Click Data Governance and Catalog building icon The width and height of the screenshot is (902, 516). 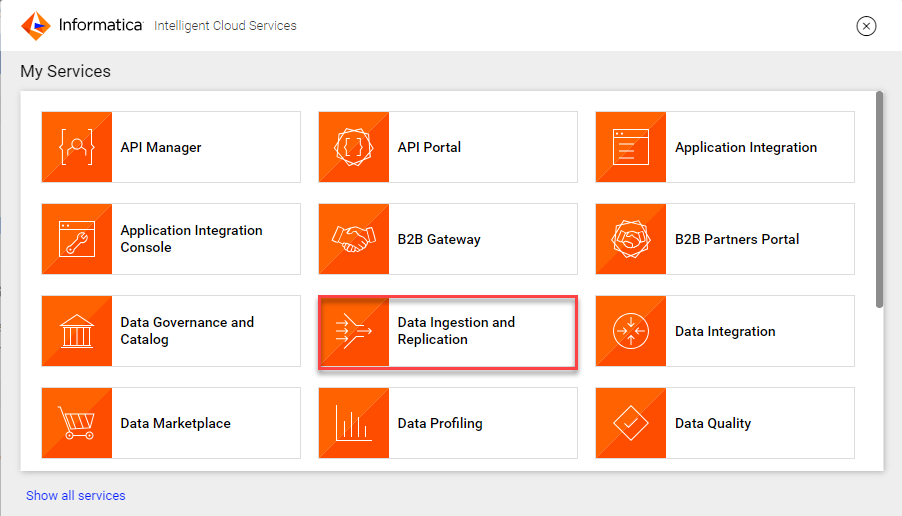click(77, 331)
